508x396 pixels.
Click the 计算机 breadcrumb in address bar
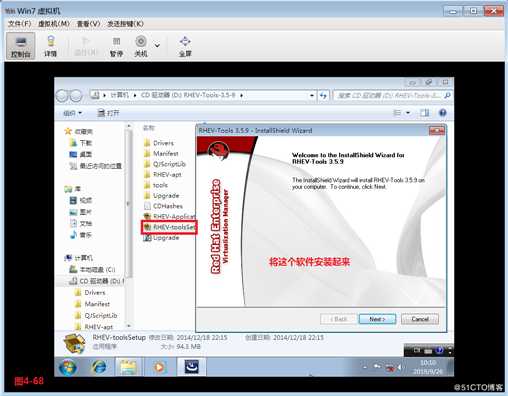(119, 95)
